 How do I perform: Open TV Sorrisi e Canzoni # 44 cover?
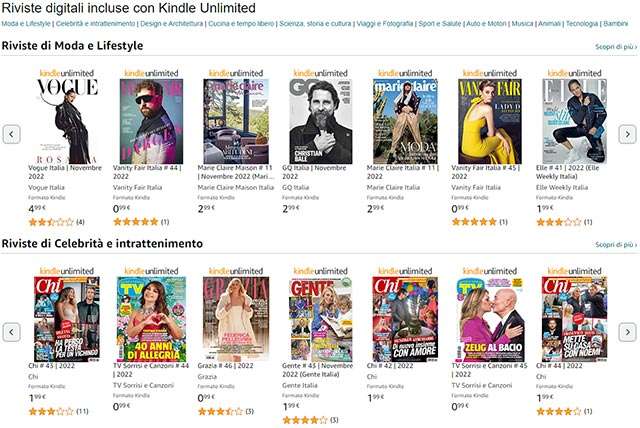151,319
